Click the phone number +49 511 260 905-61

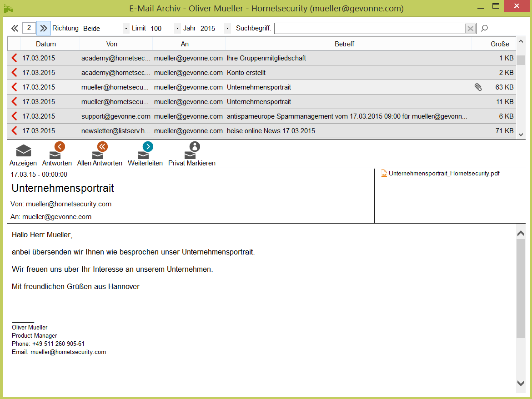[x=58, y=344]
